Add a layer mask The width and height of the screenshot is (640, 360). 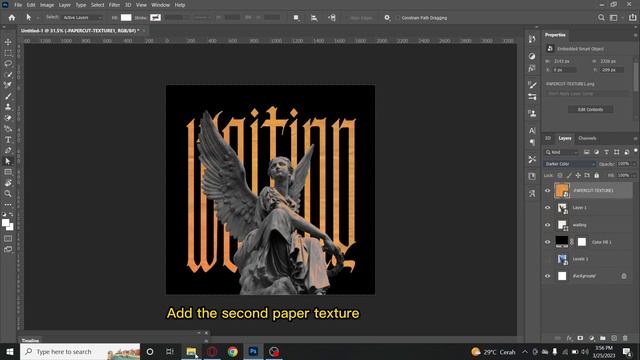pyautogui.click(x=580, y=338)
